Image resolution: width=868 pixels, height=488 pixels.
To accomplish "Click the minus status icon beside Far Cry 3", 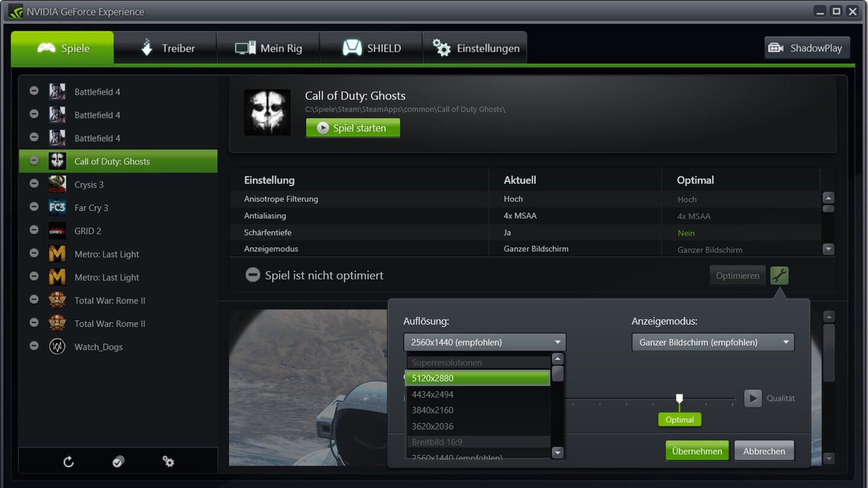I will pos(34,207).
